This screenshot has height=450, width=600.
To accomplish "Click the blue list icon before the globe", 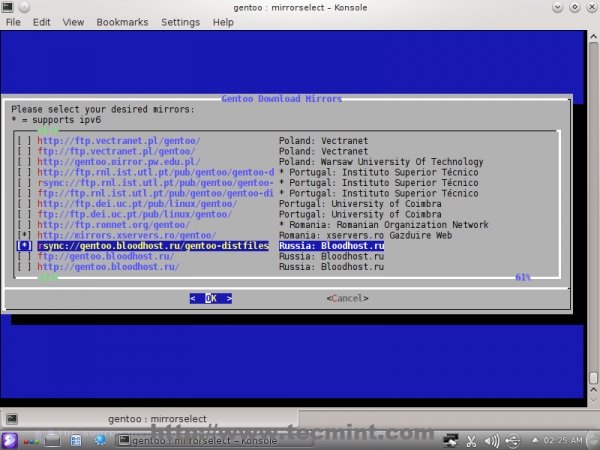I will coord(76,441).
